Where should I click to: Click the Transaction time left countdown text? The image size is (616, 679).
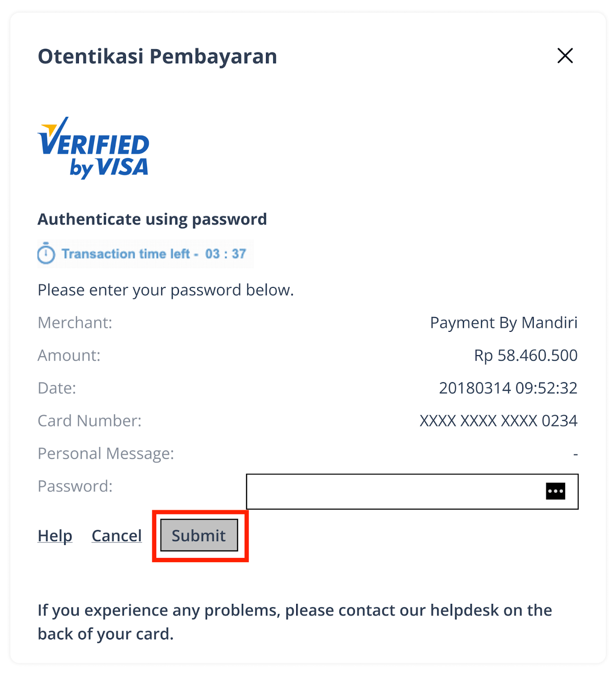tap(154, 254)
